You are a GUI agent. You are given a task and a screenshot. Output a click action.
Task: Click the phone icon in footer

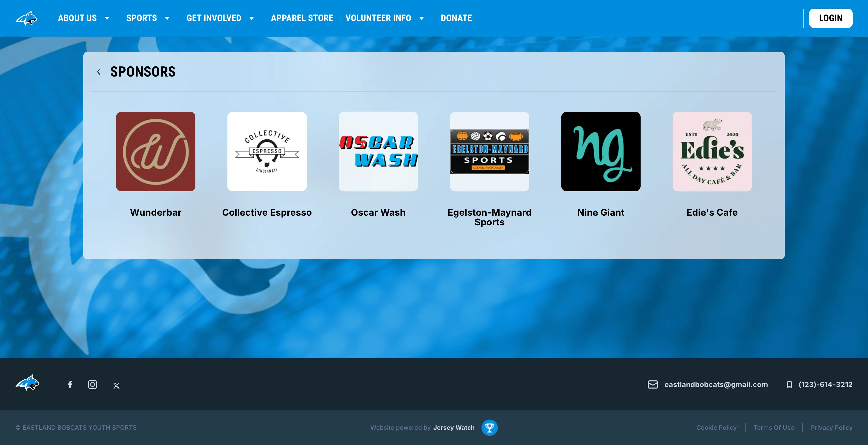[x=789, y=385]
